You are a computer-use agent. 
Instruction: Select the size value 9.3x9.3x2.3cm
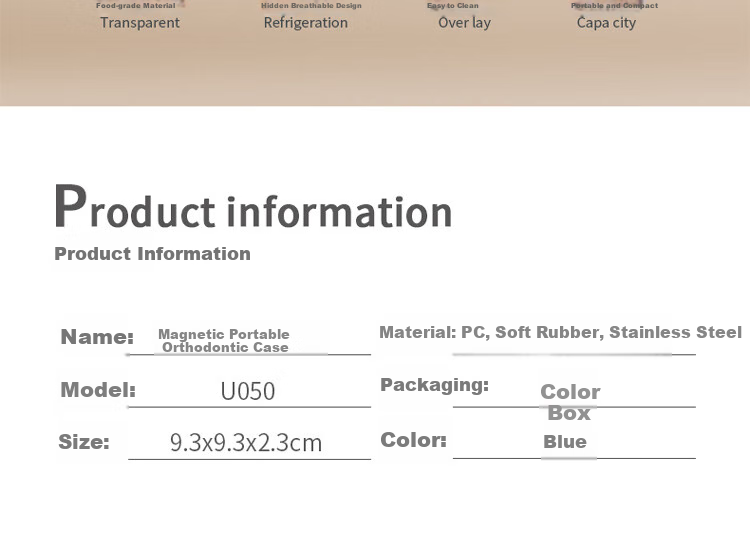pyautogui.click(x=246, y=443)
